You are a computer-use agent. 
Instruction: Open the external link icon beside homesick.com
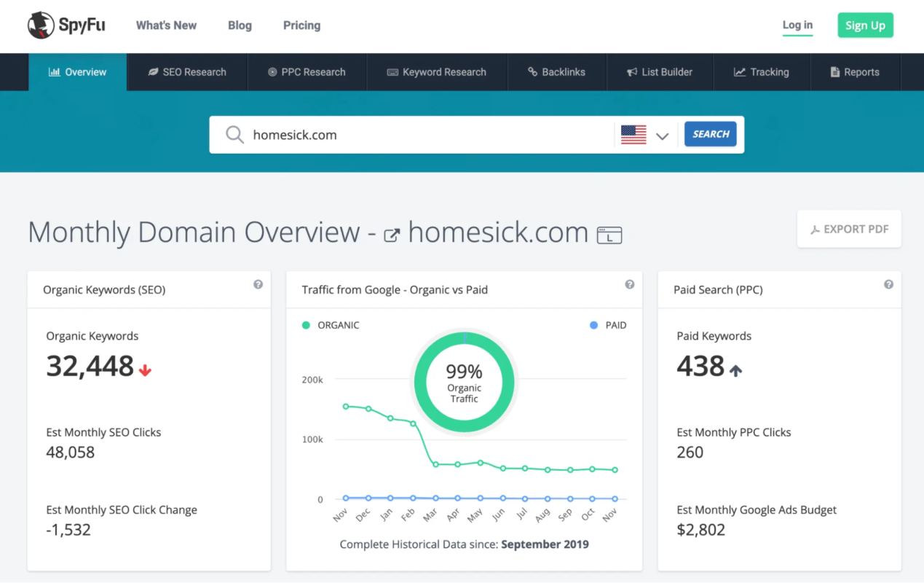point(392,235)
